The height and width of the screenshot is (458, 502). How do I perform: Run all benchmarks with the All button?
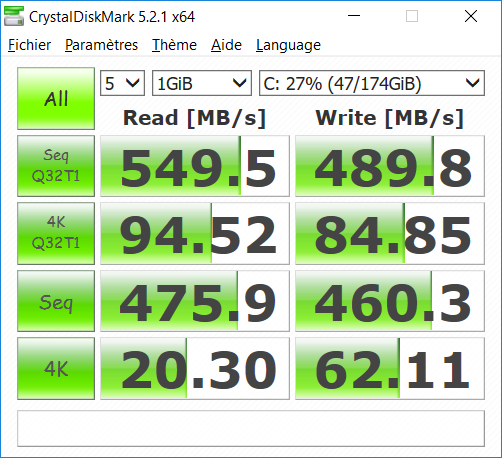click(56, 98)
